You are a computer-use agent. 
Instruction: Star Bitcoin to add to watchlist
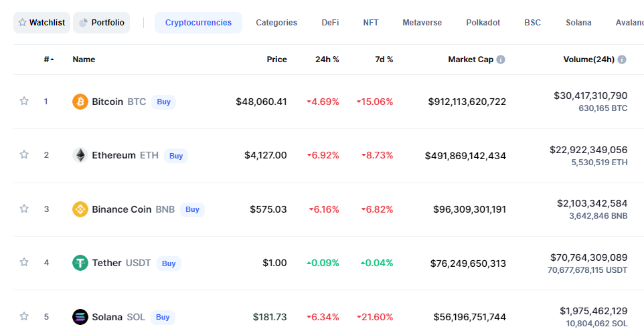(x=24, y=101)
